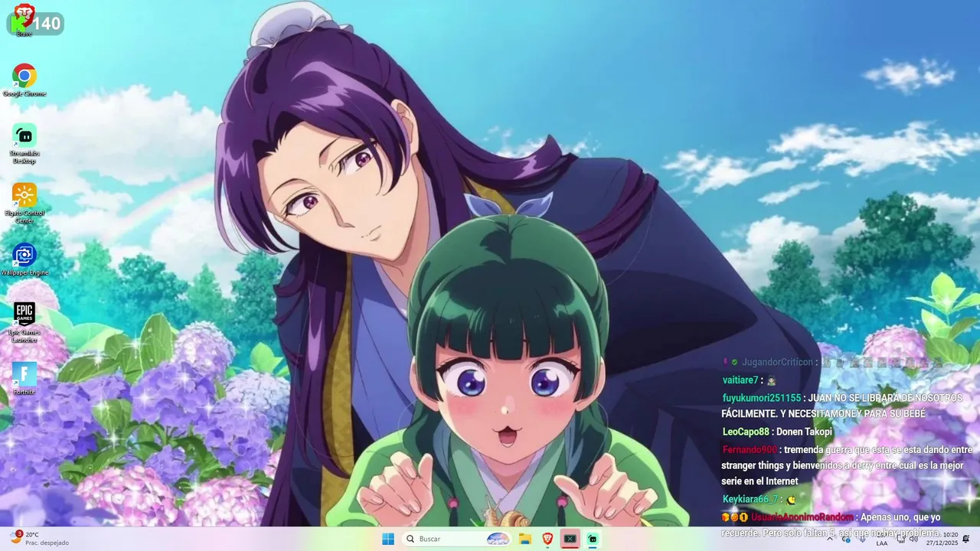Open the Windows Start menu

click(388, 539)
